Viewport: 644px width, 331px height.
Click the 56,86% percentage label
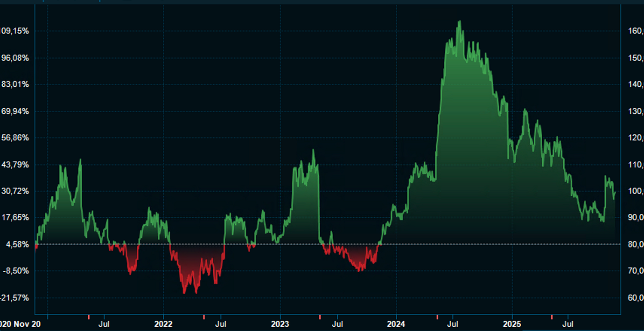pyautogui.click(x=16, y=138)
